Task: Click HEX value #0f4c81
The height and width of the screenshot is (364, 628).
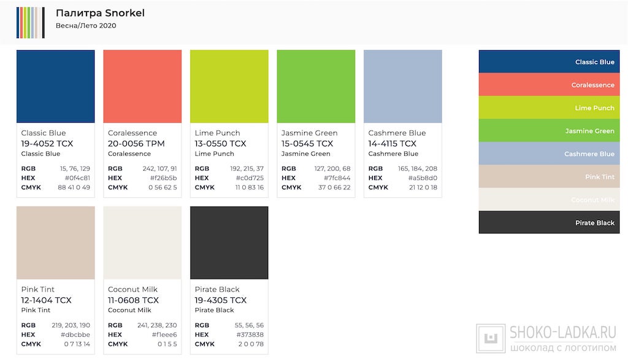Action: pyautogui.click(x=77, y=178)
